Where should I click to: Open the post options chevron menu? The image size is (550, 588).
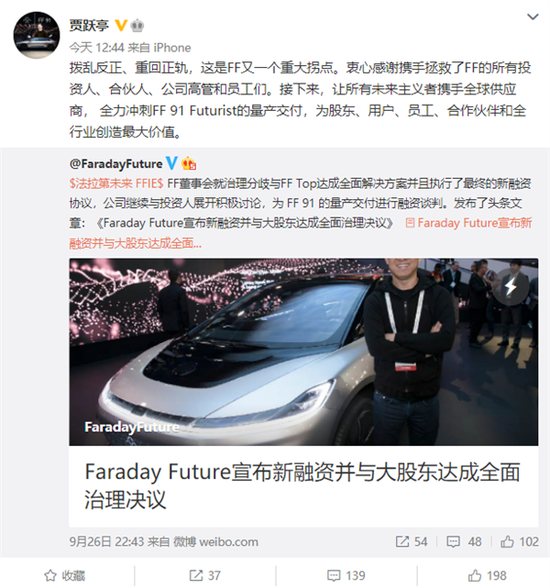[x=533, y=17]
